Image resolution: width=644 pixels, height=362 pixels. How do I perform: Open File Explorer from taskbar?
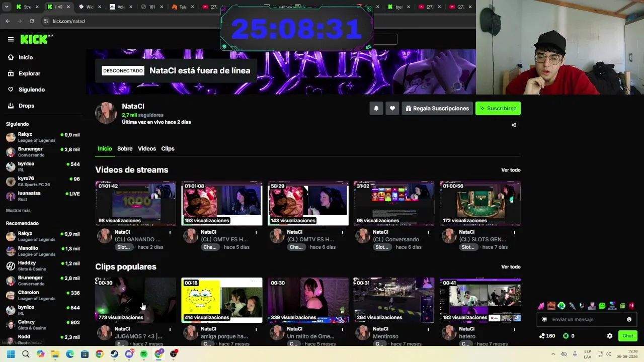click(x=55, y=354)
